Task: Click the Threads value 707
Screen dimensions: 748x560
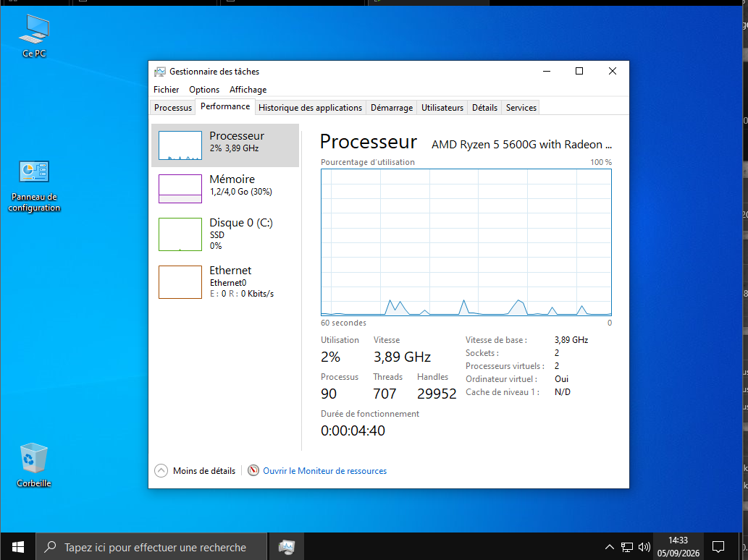Action: 384,394
